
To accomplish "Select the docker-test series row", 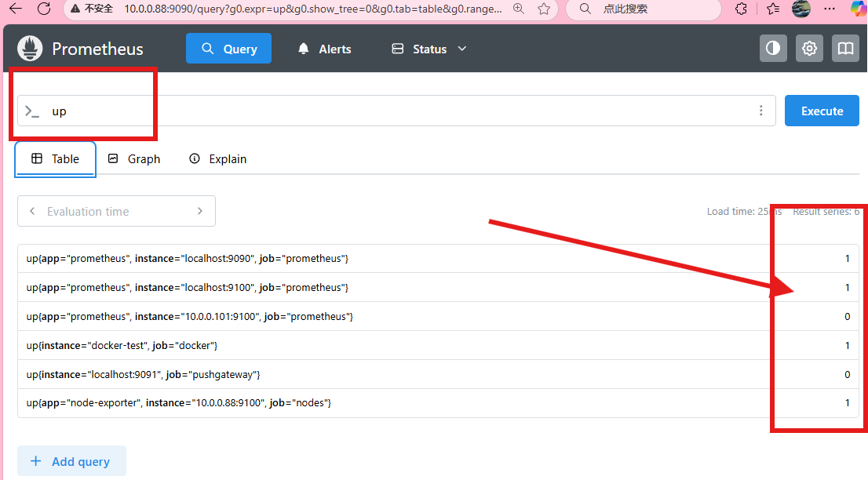I will tap(438, 345).
